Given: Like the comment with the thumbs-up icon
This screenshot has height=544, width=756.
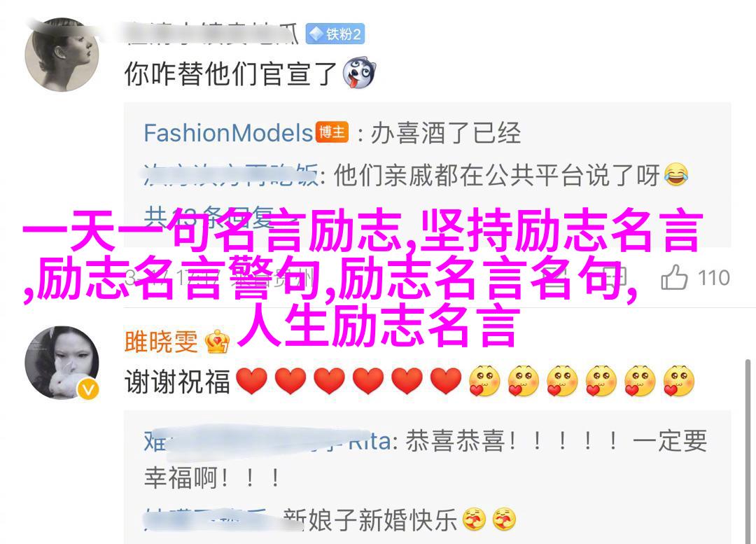Looking at the screenshot, I should pyautogui.click(x=673, y=277).
